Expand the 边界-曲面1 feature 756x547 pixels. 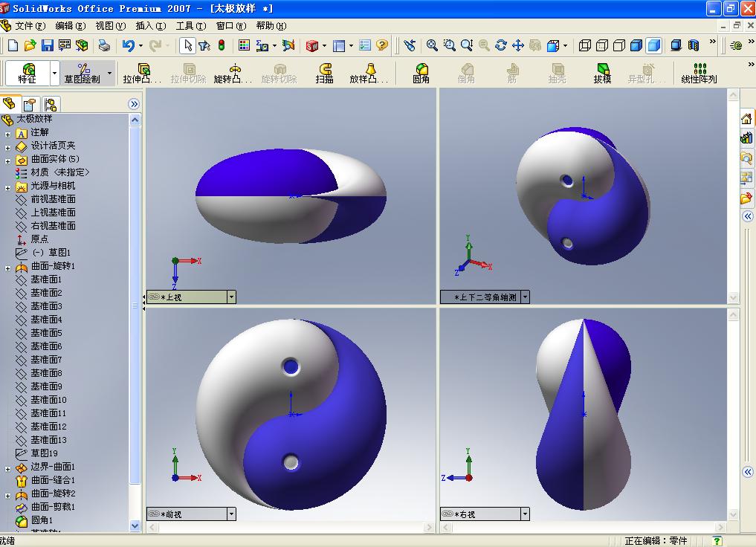[7, 468]
